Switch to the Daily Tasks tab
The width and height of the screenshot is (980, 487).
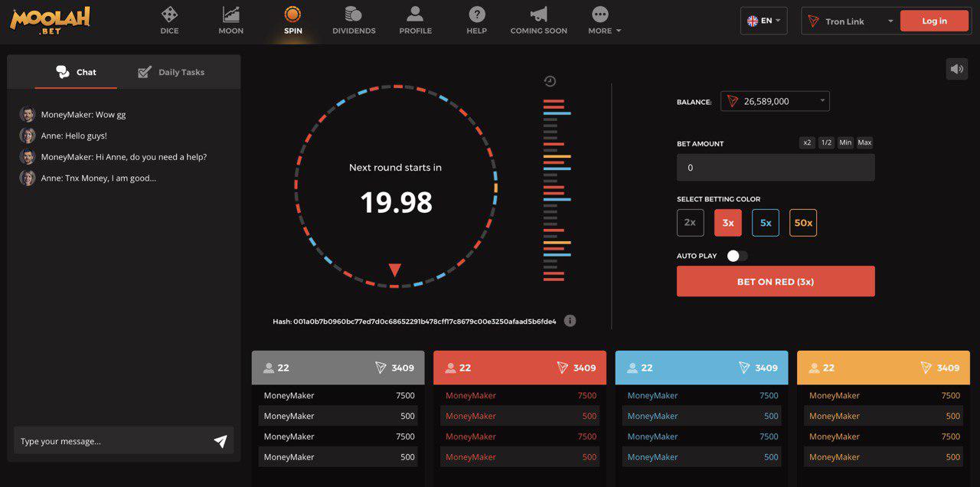pyautogui.click(x=171, y=72)
